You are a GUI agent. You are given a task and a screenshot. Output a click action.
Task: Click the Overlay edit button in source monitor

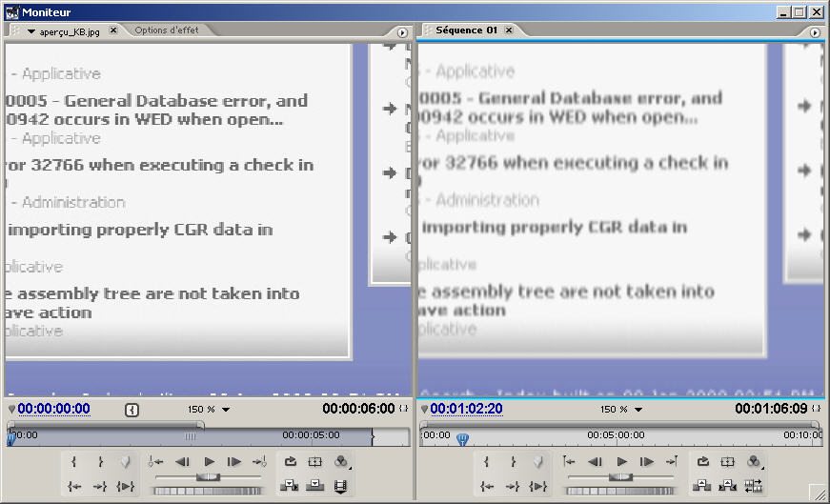[x=315, y=486]
